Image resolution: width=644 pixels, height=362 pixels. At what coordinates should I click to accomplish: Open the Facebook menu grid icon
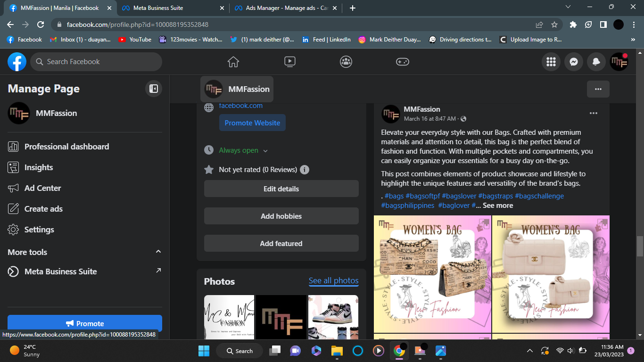click(551, 62)
